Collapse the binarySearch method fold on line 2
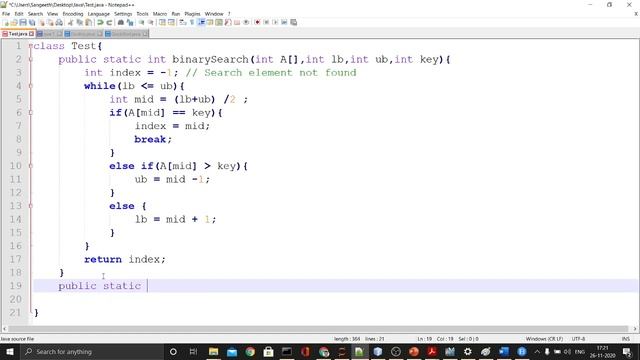This screenshot has width=640, height=360. pos(31,60)
